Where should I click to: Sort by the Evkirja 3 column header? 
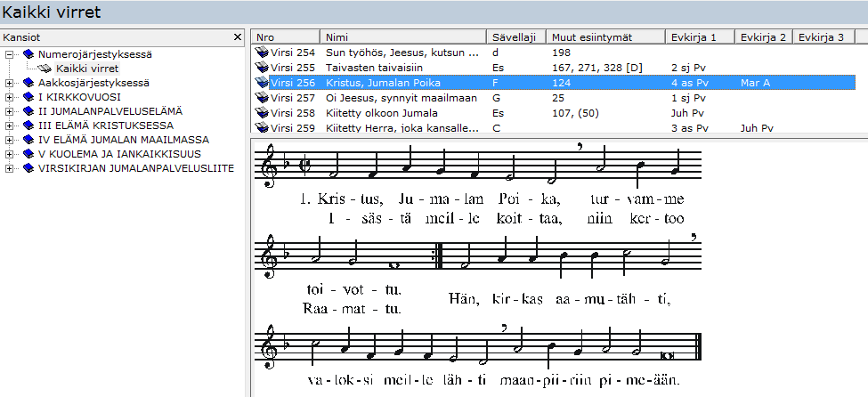[822, 37]
